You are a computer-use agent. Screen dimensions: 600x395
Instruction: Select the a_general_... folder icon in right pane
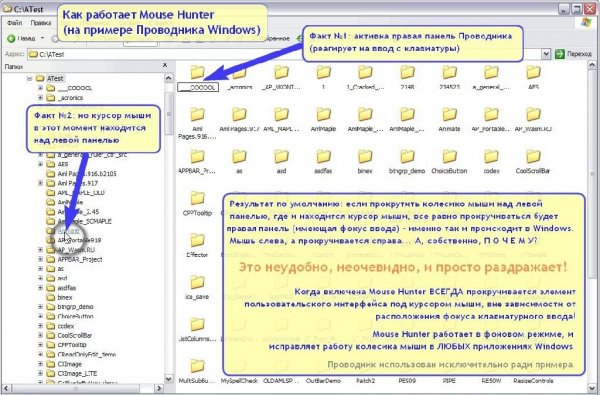491,72
